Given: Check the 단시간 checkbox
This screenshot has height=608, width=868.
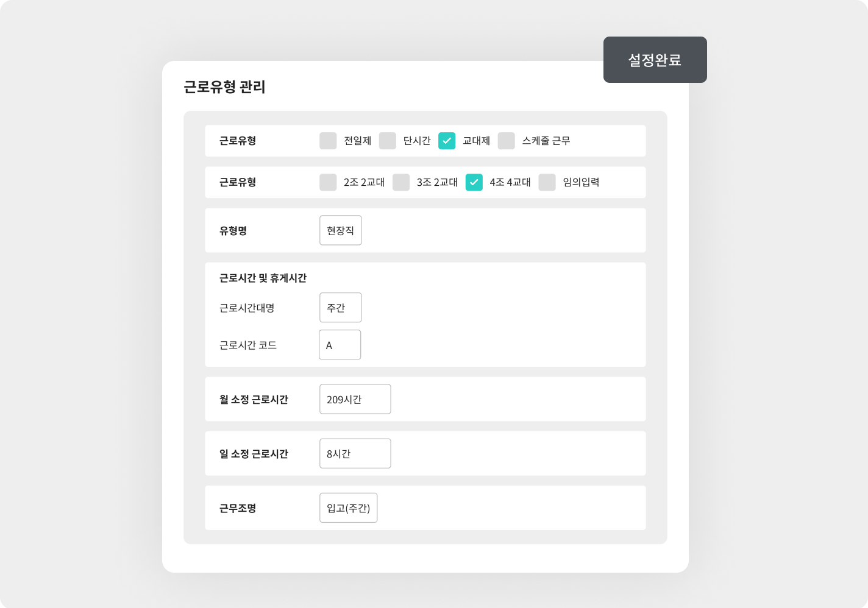Looking at the screenshot, I should pyautogui.click(x=388, y=141).
